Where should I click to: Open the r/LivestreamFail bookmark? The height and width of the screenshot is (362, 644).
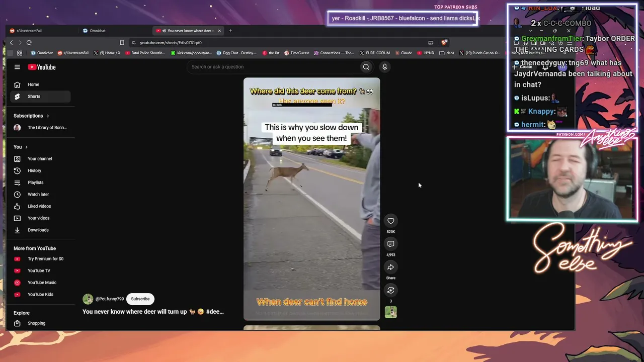point(73,53)
